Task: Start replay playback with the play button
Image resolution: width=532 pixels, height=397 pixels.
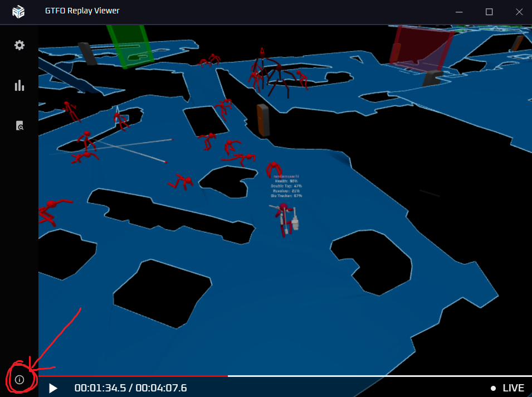Action: (53, 388)
